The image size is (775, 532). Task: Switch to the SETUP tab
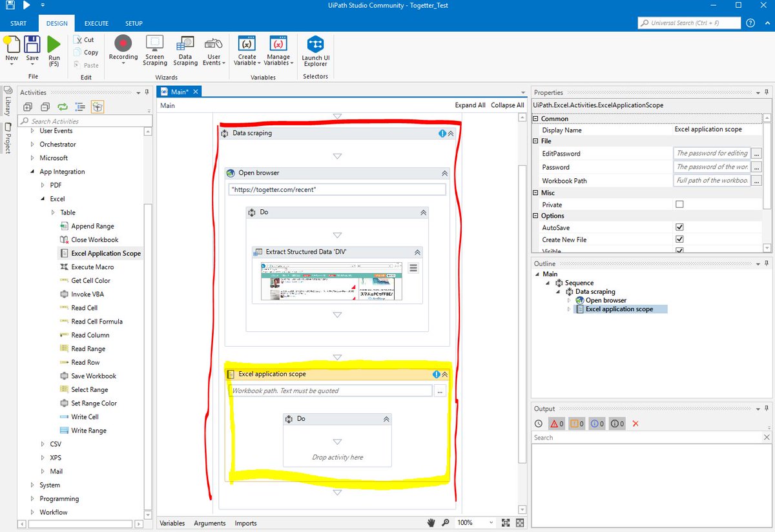tap(134, 24)
